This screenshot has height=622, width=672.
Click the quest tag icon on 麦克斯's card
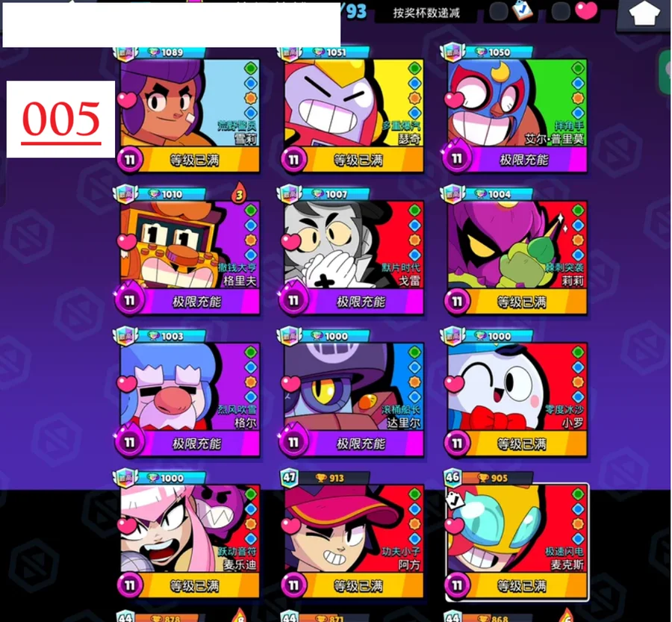454,500
